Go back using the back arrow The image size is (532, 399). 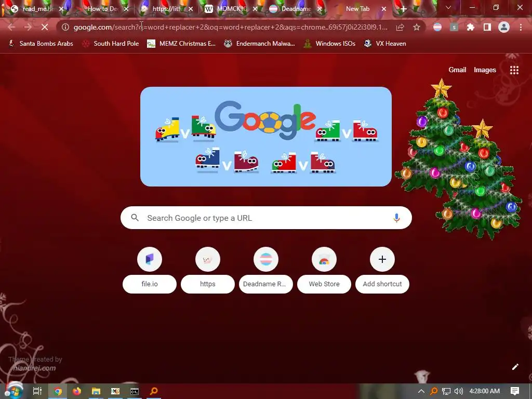pos(11,27)
